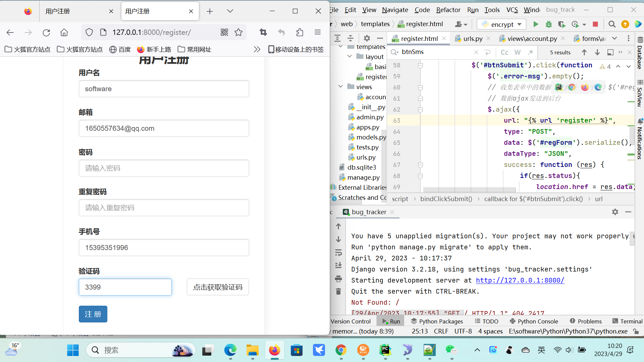Image resolution: width=644 pixels, height=362 pixels.
Task: Open Chrome from the taskbar
Action: point(341,350)
